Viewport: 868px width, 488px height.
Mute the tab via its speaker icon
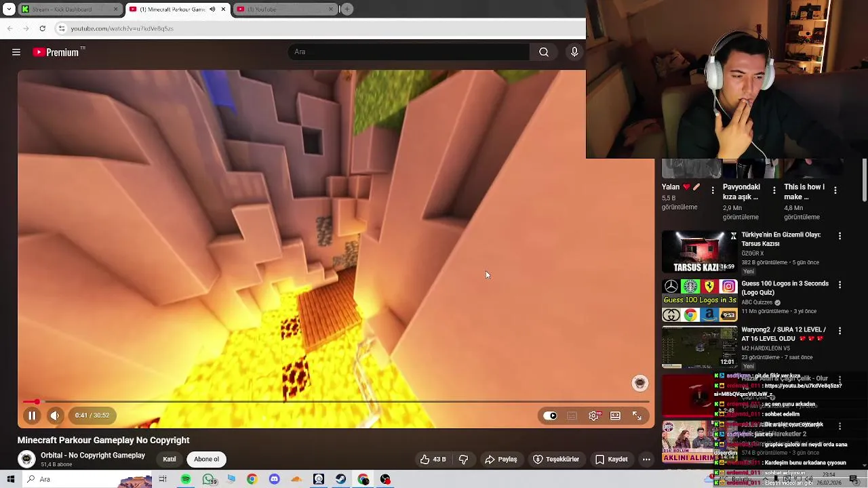212,9
